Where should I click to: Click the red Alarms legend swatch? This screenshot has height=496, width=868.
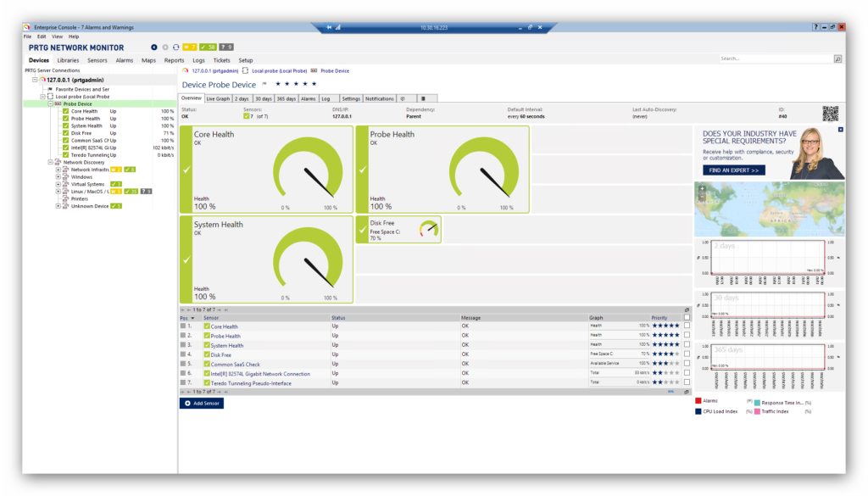tap(698, 400)
